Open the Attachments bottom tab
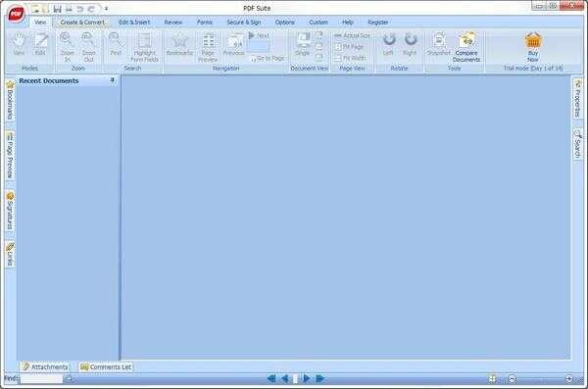 point(45,366)
